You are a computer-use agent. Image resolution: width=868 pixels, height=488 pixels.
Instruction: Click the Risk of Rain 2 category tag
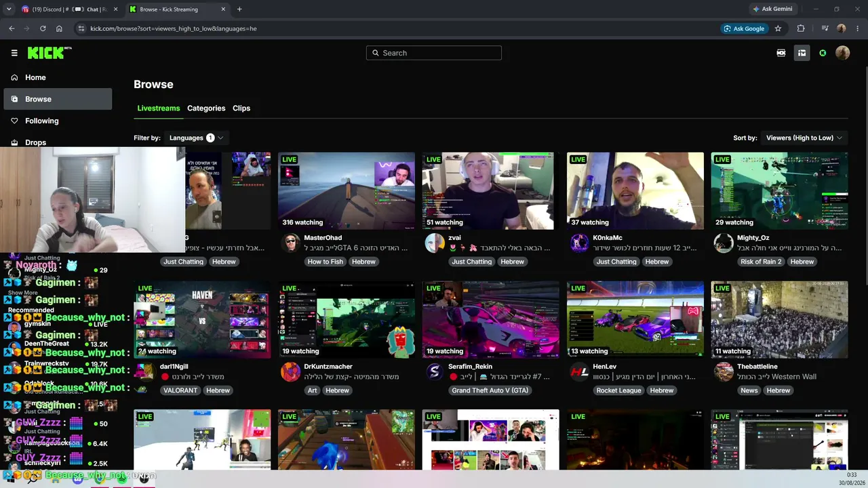tap(761, 262)
